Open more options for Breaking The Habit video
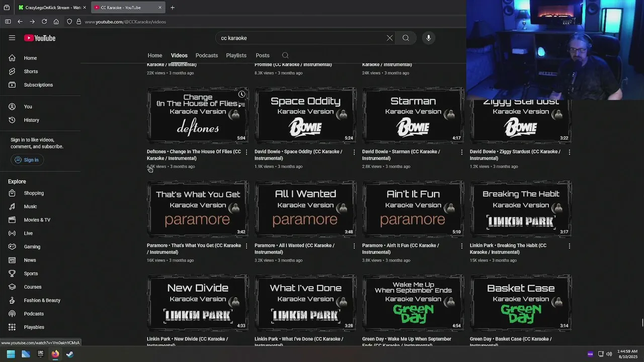This screenshot has height=362, width=644. point(570,246)
